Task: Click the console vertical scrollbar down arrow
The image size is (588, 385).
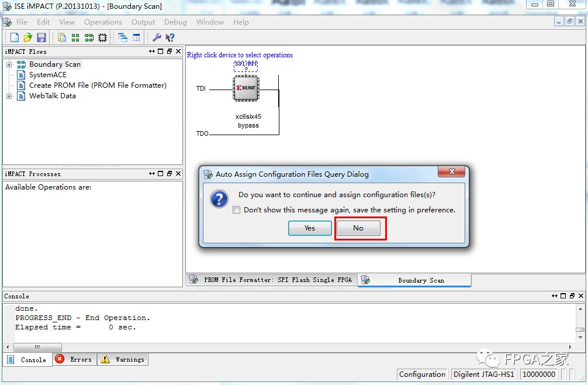Action: click(580, 338)
